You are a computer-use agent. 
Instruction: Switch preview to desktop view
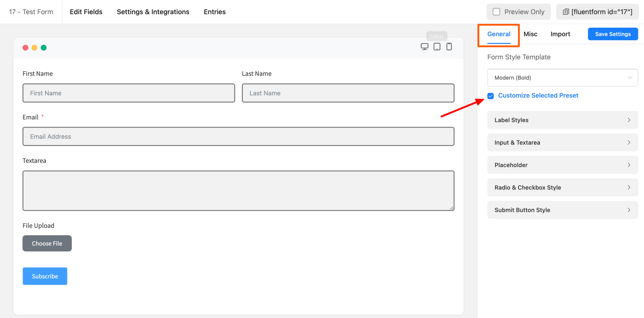(x=425, y=46)
